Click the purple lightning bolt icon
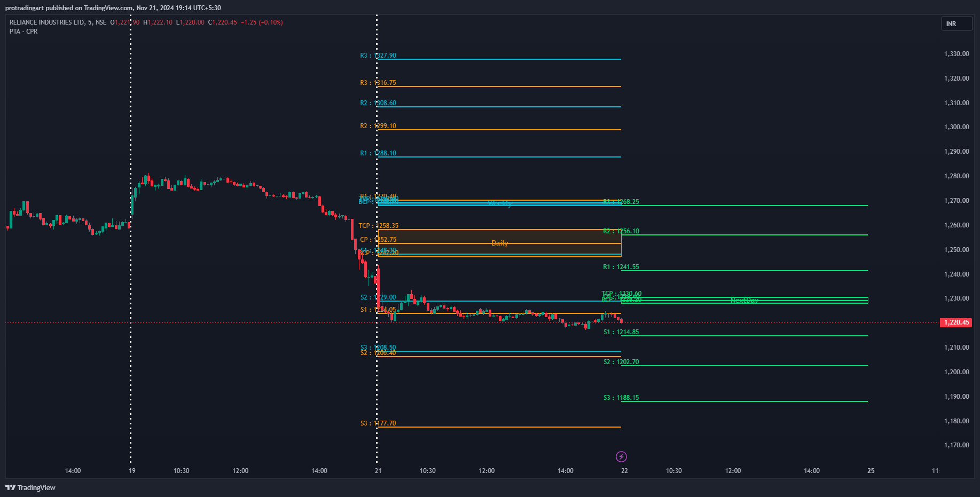Screen dimensions: 980x497 point(621,456)
